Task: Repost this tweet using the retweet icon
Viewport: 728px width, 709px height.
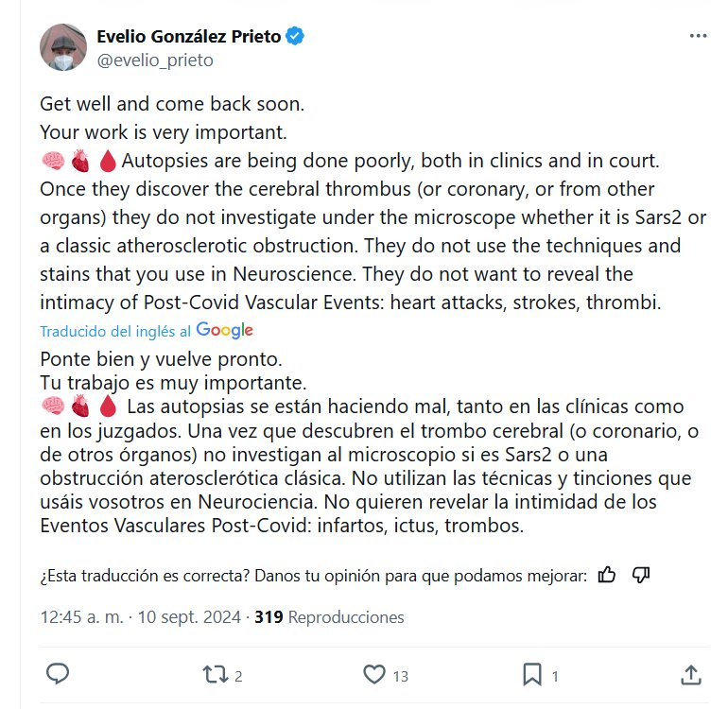Action: point(216,674)
